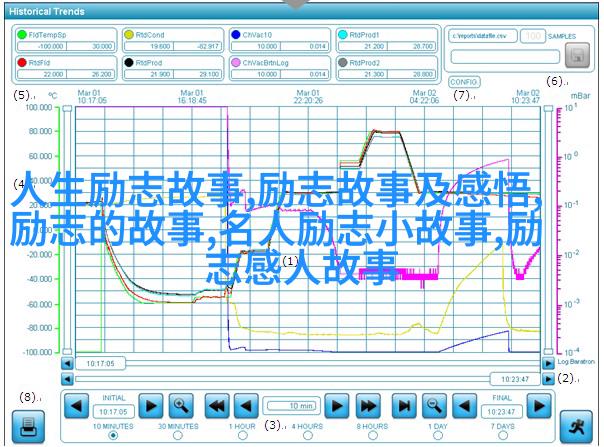The image size is (604, 447).
Task: Select the 1 DAY radio button
Action: (438, 436)
